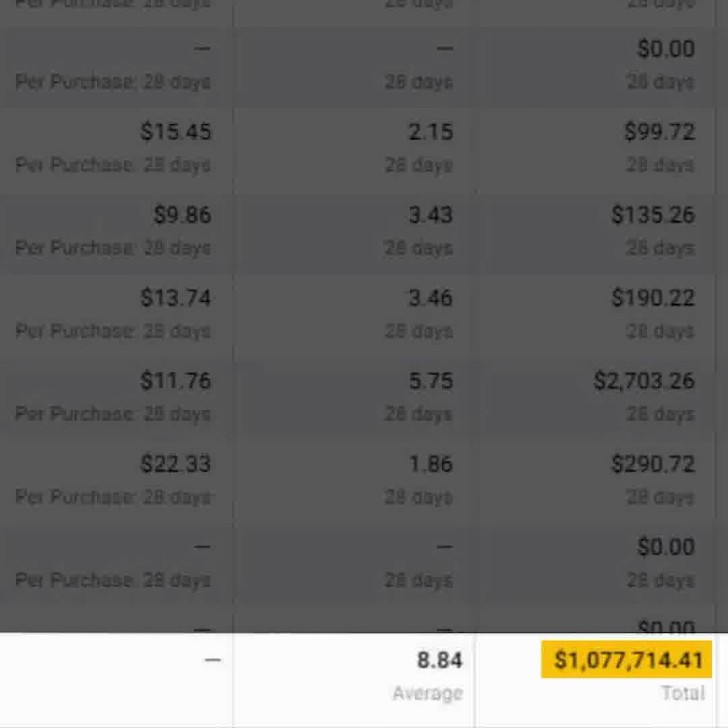Image resolution: width=728 pixels, height=728 pixels.
Task: Click "Per Purchase: 28 days" under $15.45
Action: tap(113, 165)
